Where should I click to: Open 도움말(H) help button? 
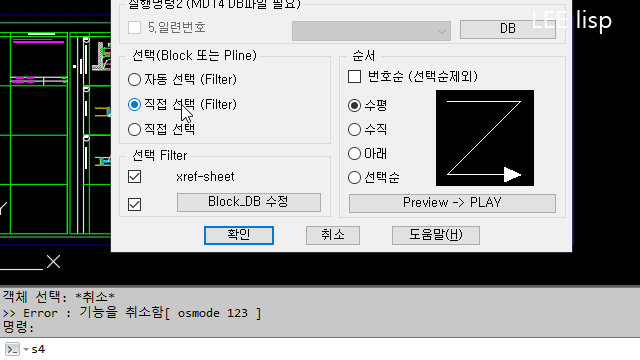pos(436,236)
